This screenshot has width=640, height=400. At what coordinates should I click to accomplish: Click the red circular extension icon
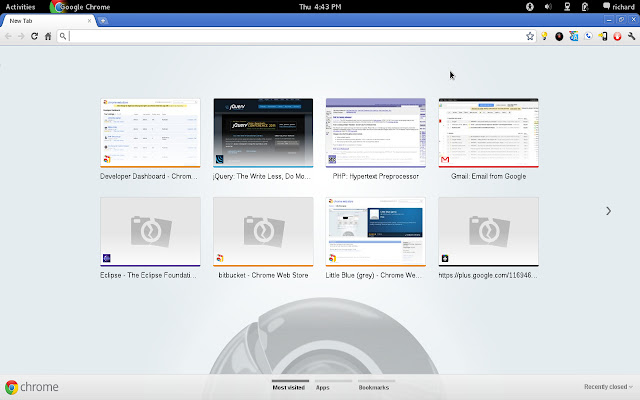(x=616, y=36)
